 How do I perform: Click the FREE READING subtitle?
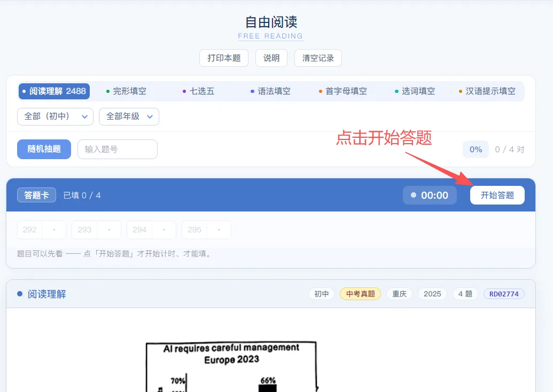pos(270,36)
